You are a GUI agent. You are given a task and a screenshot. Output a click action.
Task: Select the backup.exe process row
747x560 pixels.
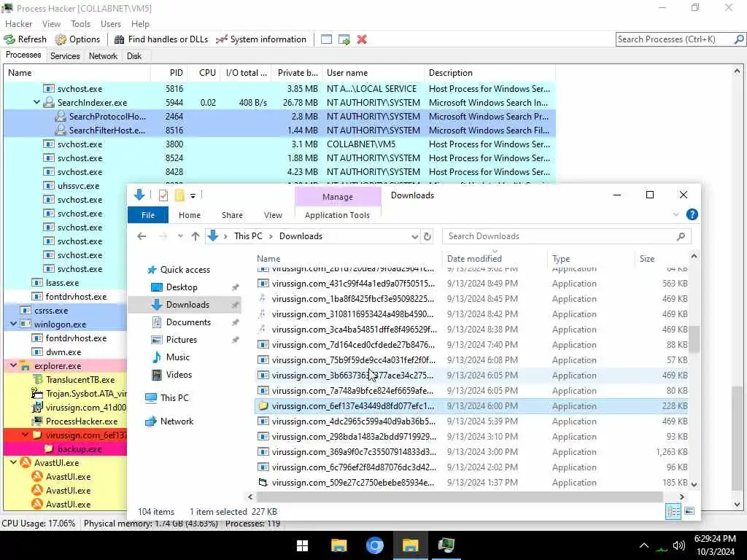[65, 448]
